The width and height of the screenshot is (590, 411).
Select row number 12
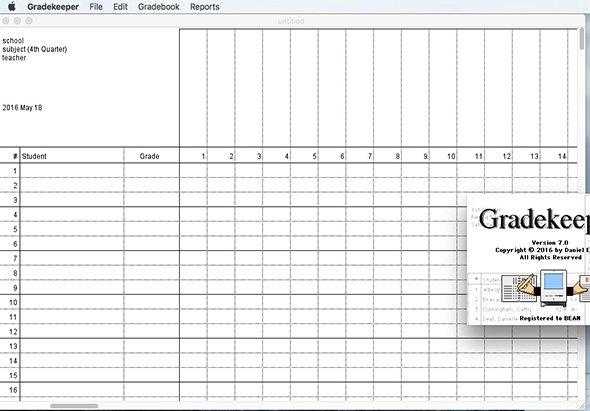(10, 332)
